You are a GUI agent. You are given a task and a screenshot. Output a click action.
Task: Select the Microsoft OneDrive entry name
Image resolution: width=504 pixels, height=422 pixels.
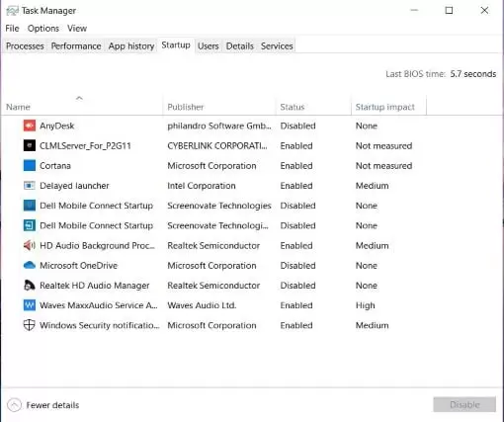tap(78, 266)
